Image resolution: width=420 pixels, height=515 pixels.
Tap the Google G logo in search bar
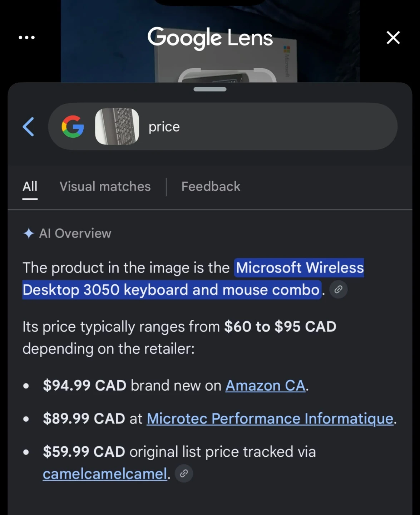click(73, 127)
